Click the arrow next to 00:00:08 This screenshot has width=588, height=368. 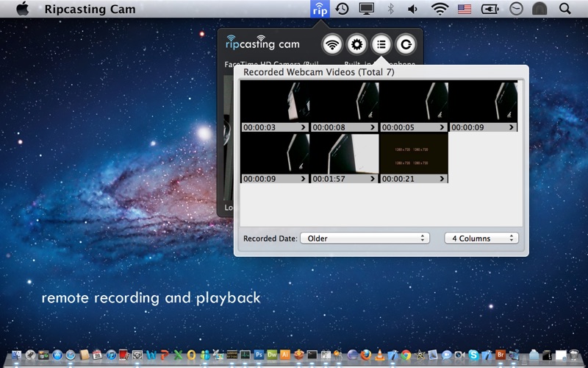[373, 127]
